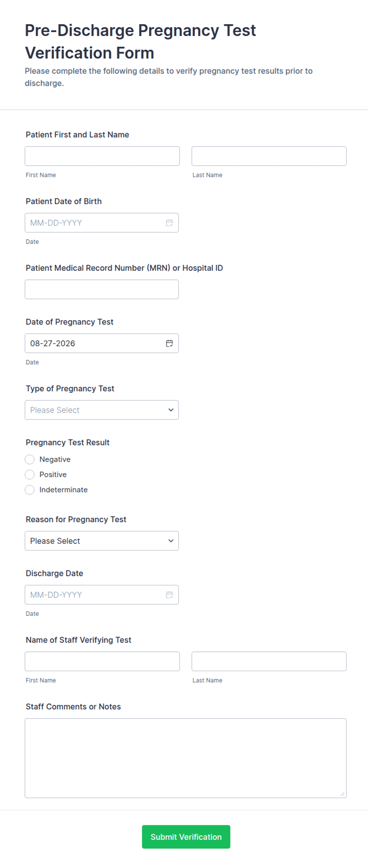Open calendar icon for Date of Pregnancy Test

pos(169,343)
